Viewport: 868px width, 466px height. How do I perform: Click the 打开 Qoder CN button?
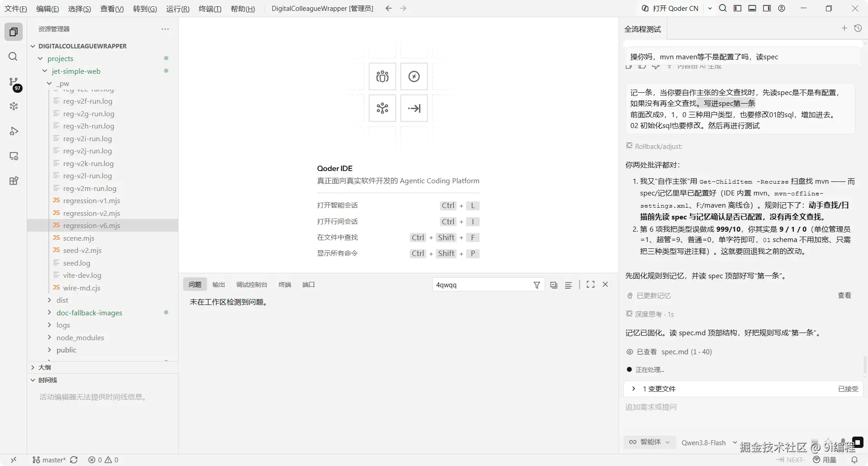point(670,8)
